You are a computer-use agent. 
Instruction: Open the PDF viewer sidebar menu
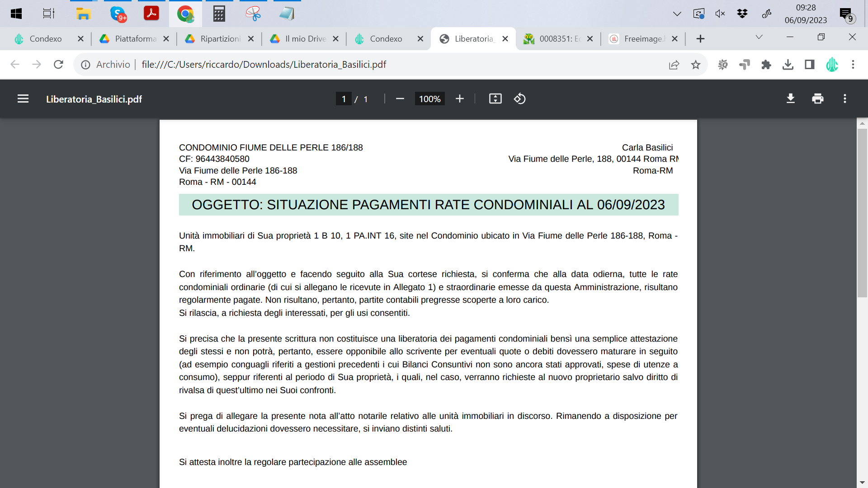(x=23, y=99)
